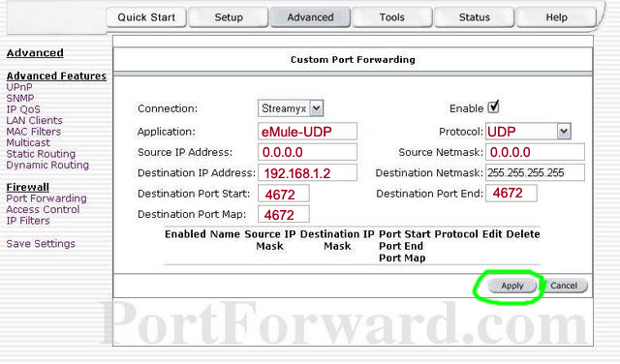Screen dimensions: 620x364
Task: Open IP Filters link
Action: (x=28, y=221)
